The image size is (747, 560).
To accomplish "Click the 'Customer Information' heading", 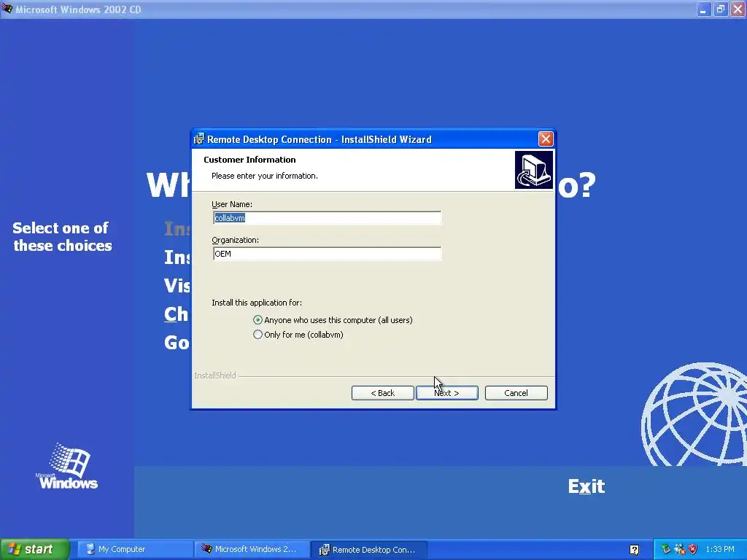I will tap(249, 160).
